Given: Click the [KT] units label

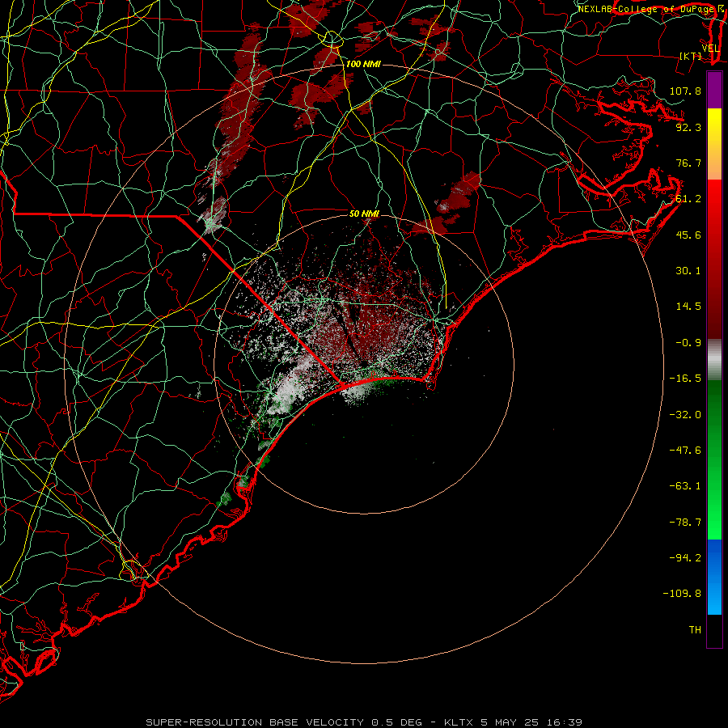Looking at the screenshot, I should [x=691, y=56].
